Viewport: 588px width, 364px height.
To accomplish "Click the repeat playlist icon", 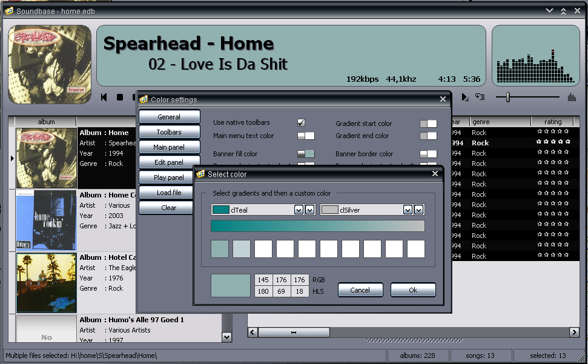I will (x=480, y=97).
